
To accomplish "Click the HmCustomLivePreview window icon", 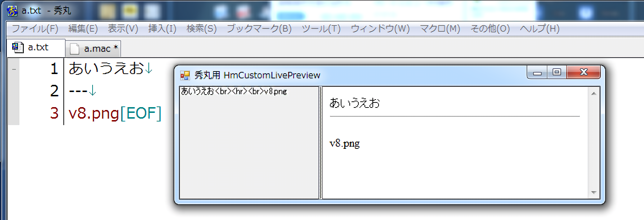I will click(185, 75).
